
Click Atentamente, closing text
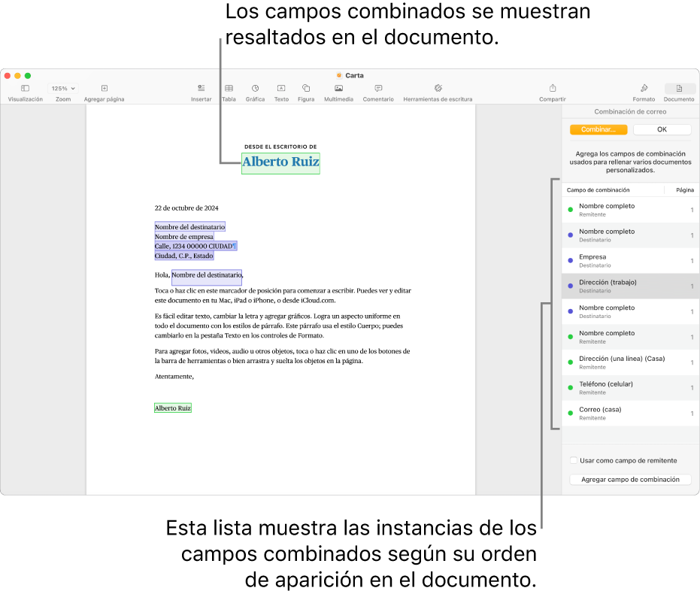tap(174, 377)
